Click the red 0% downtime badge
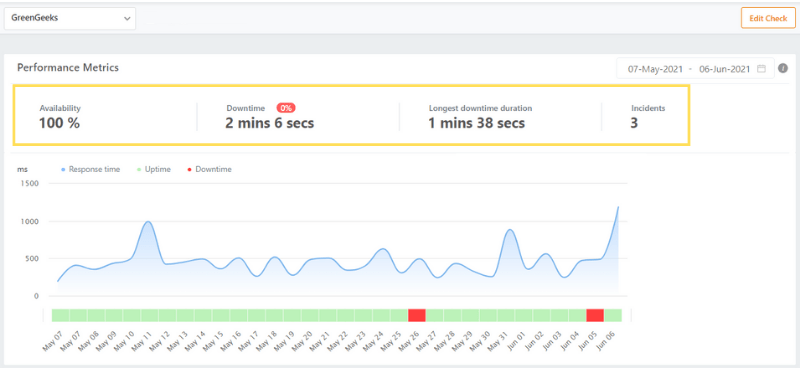800x370 pixels. [x=286, y=108]
